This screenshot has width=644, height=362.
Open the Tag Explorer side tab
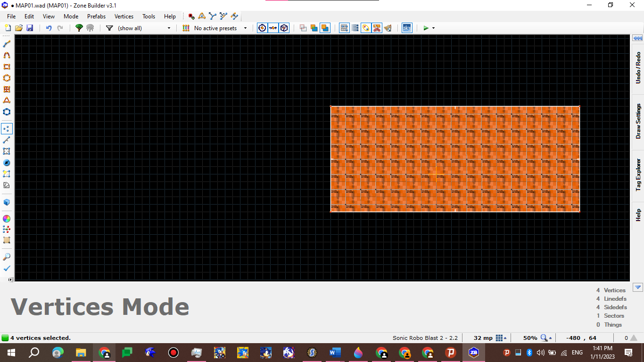pos(638,174)
